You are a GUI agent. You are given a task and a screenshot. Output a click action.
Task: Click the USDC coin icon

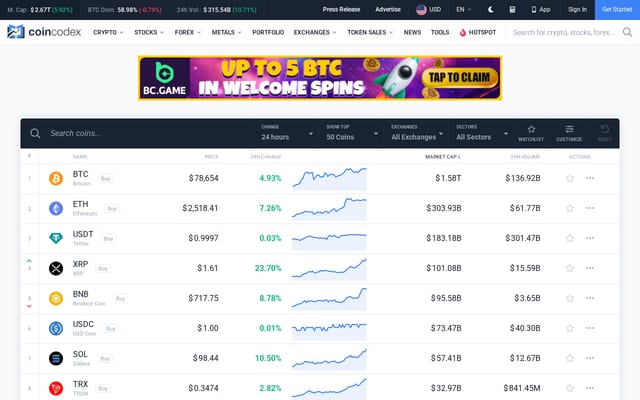tap(56, 329)
